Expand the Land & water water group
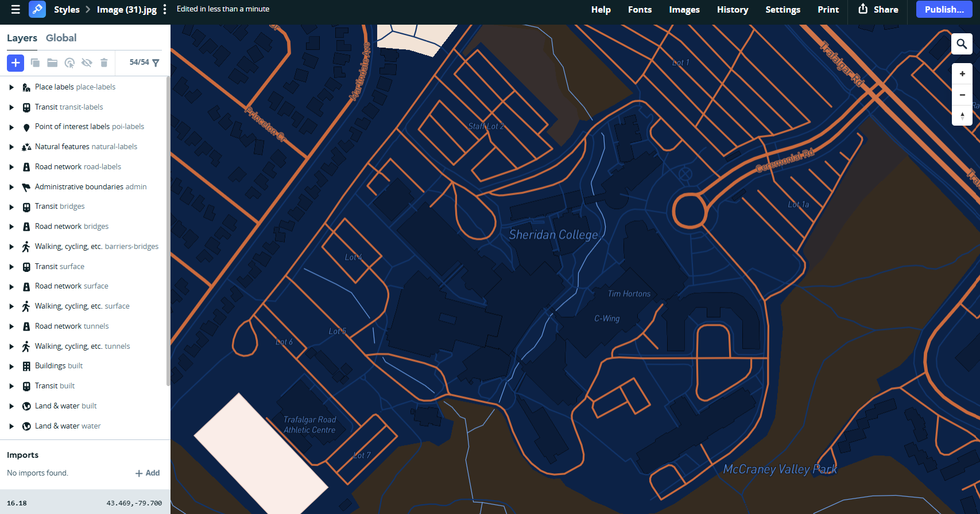Image resolution: width=980 pixels, height=514 pixels. [11, 426]
